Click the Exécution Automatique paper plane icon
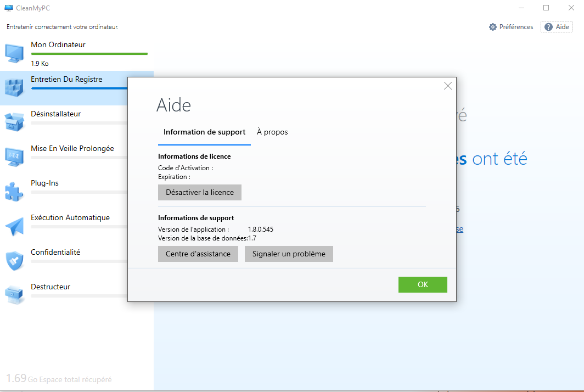 click(x=14, y=226)
